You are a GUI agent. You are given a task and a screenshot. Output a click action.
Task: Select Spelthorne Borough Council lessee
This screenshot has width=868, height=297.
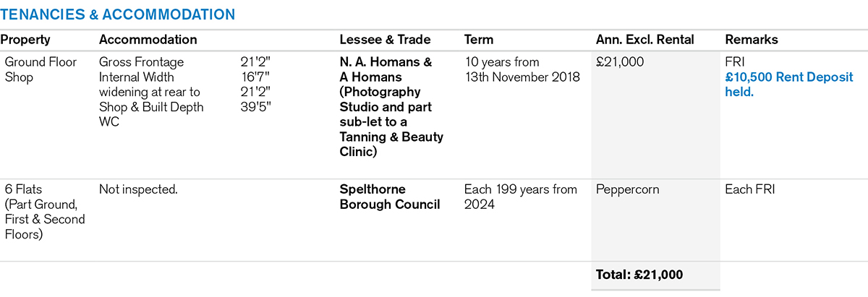389,197
